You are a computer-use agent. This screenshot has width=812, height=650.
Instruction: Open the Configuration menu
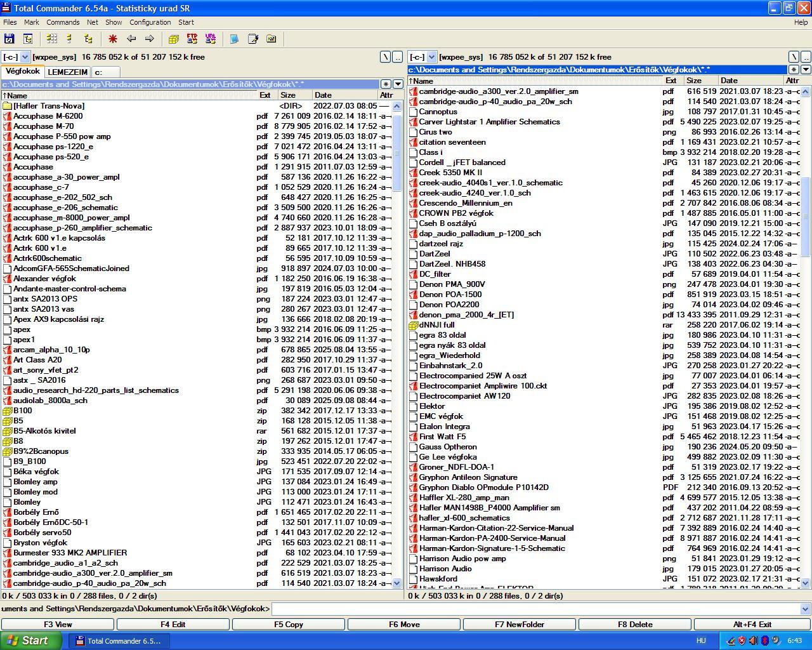150,22
